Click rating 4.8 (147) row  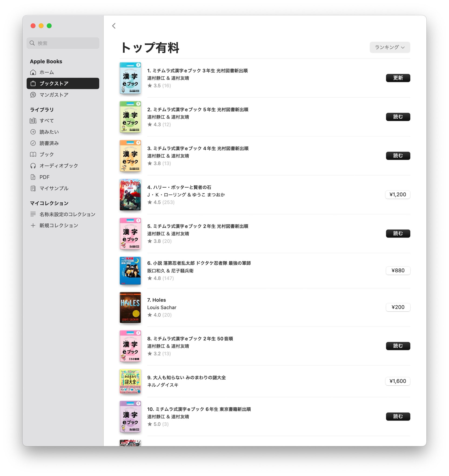[x=160, y=278]
